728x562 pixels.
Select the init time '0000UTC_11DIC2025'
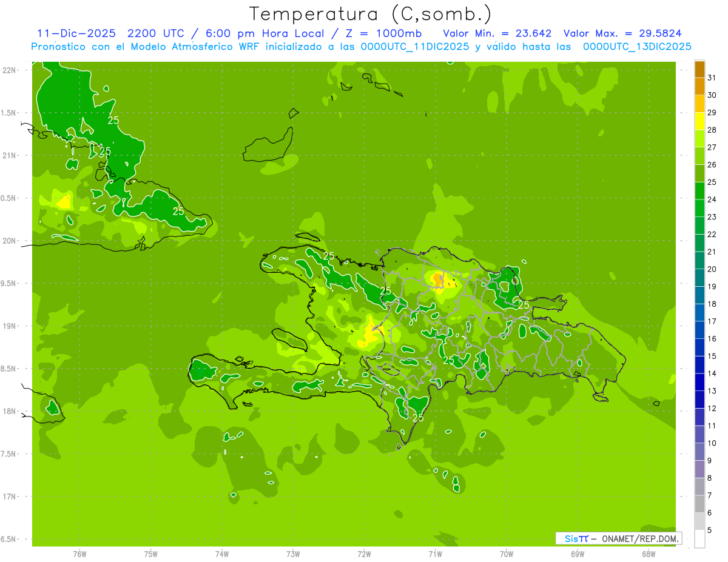(415, 47)
